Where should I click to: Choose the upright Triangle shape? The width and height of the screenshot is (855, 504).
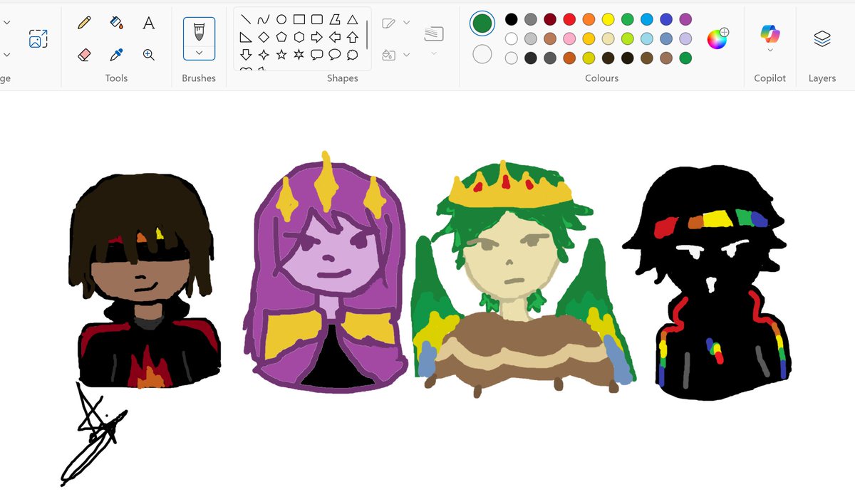click(352, 20)
